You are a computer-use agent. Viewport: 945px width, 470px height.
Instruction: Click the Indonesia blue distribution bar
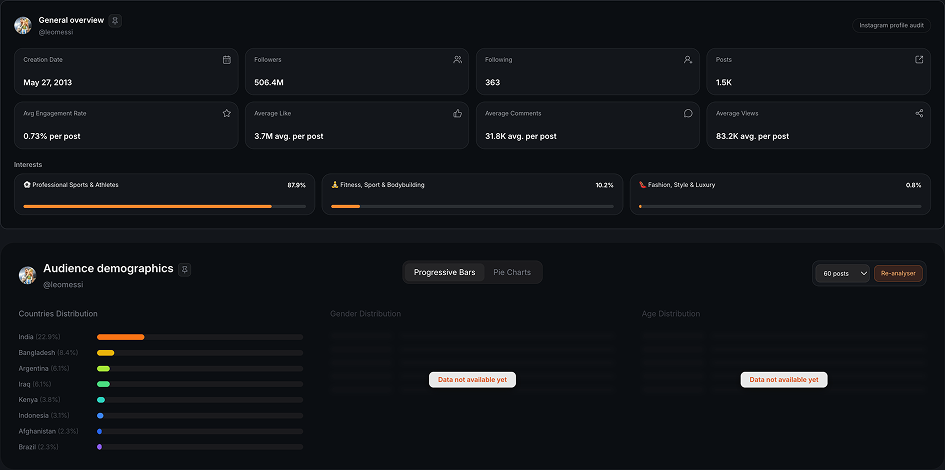(100, 416)
